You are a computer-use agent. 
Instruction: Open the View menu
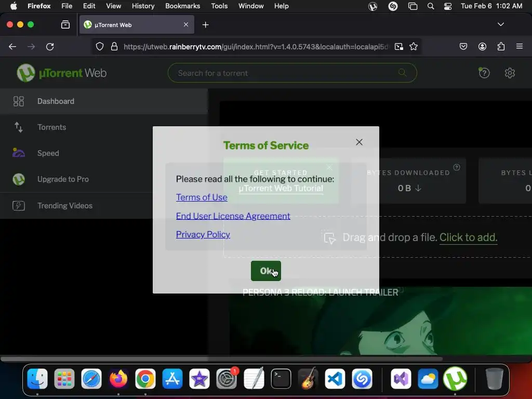click(x=113, y=6)
